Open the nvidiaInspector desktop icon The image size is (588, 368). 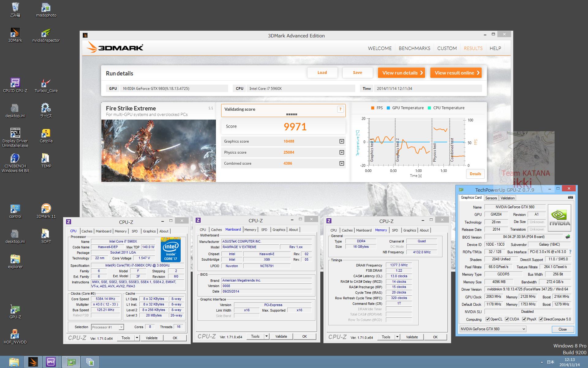[x=46, y=35]
